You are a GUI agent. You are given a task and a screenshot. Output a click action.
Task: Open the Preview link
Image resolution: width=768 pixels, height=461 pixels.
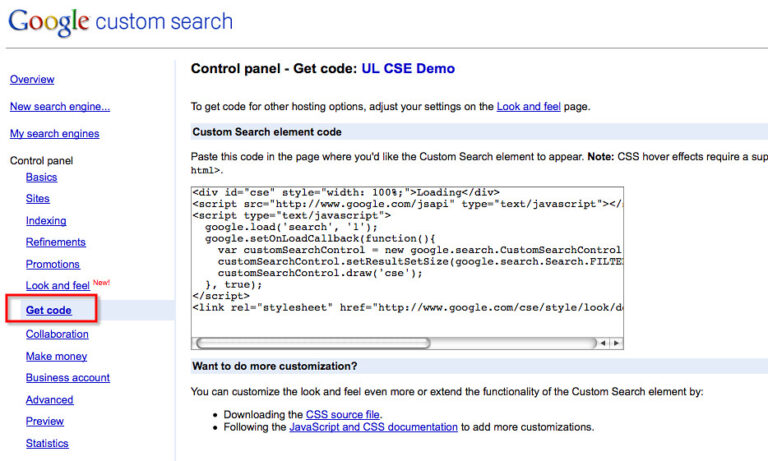click(x=45, y=421)
